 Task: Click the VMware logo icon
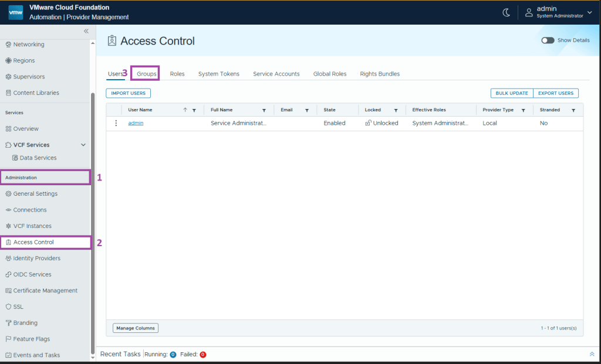(x=16, y=12)
